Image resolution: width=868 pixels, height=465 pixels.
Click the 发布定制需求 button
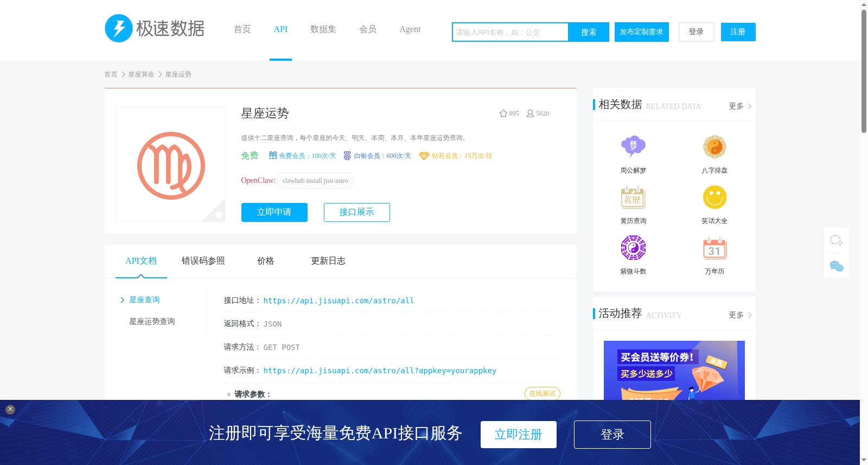tap(642, 32)
